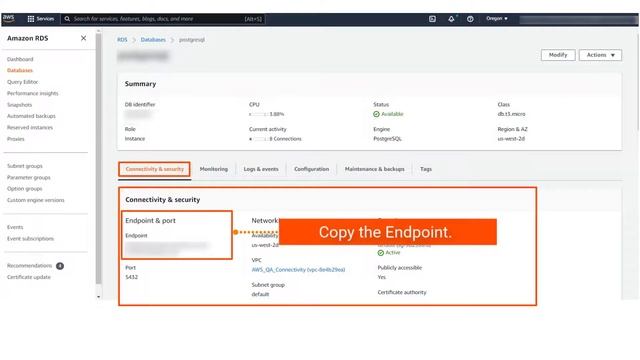Switch to the Logs & events tab
640x360 pixels.
click(261, 169)
